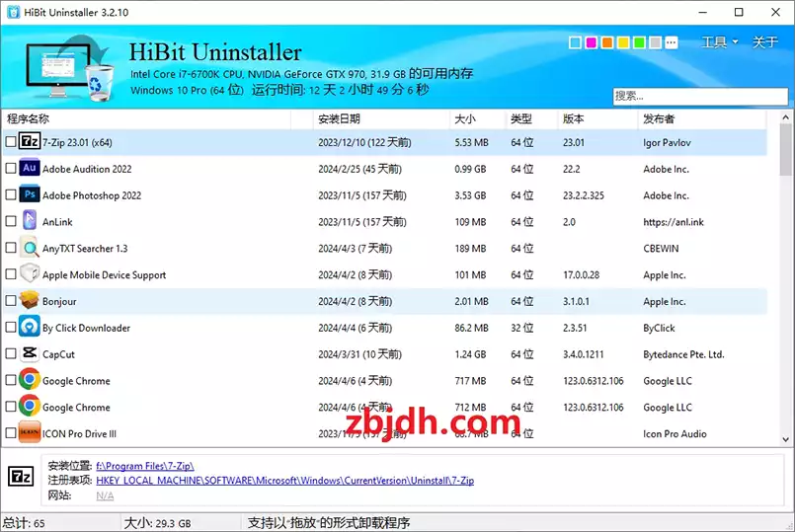
Task: Click the CapCut icon
Action: tap(30, 353)
